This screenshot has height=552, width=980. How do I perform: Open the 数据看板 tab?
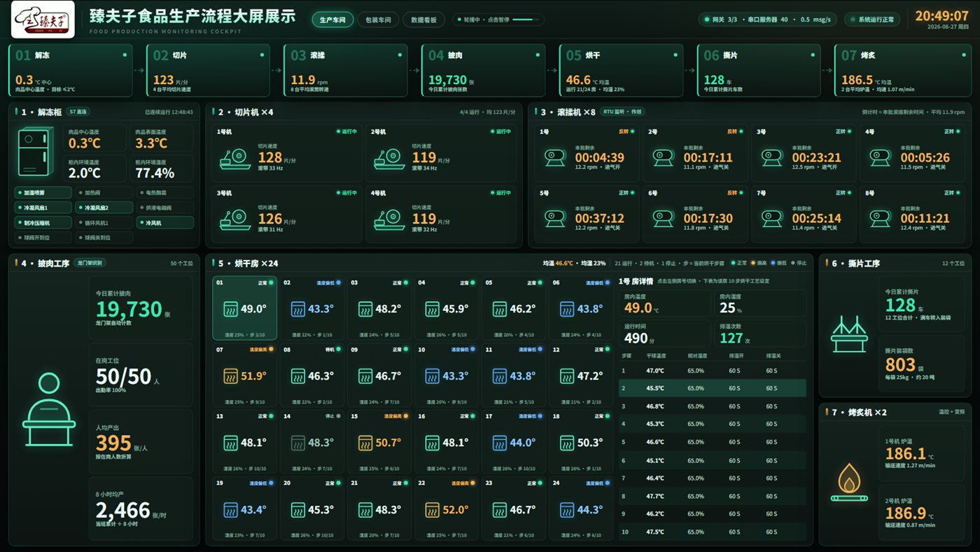pyautogui.click(x=423, y=20)
